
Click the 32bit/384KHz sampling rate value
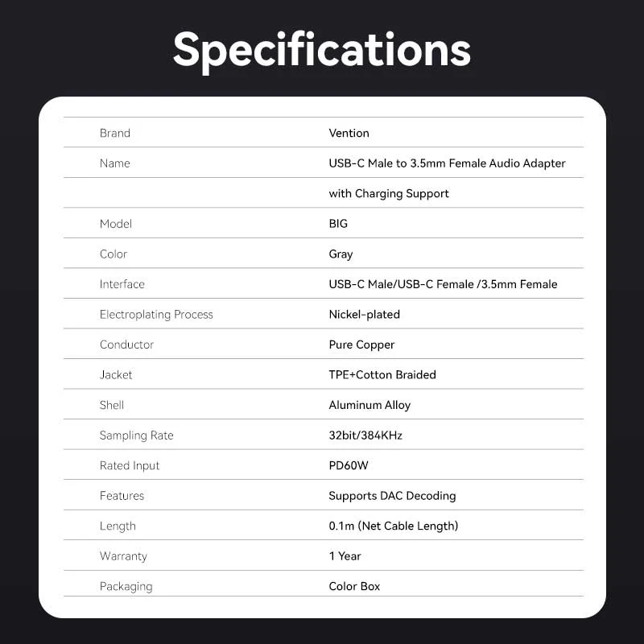365,436
